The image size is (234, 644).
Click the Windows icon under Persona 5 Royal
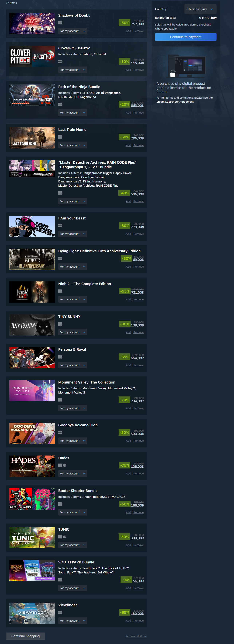[60, 357]
